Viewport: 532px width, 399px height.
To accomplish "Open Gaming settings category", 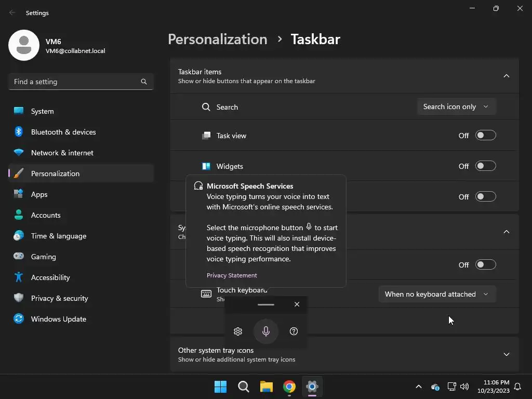I will (x=81, y=257).
